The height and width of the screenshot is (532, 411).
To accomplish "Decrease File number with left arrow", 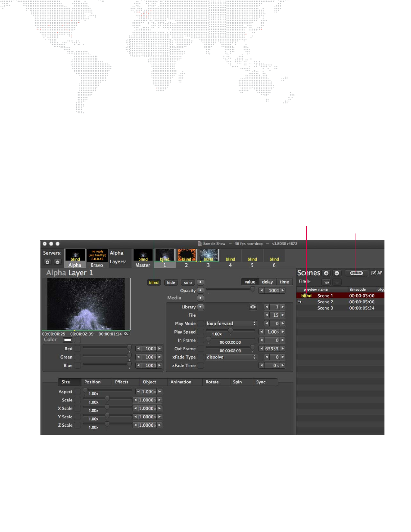I will [266, 315].
